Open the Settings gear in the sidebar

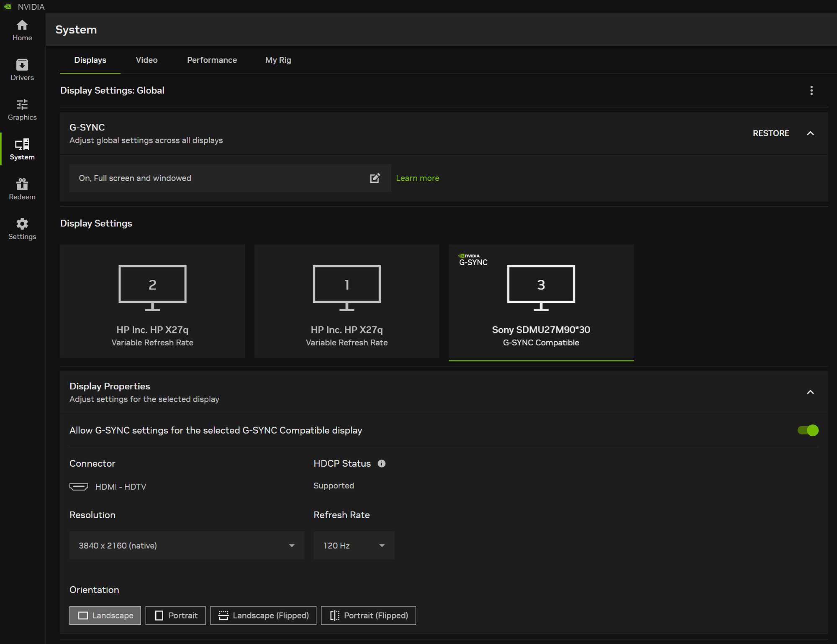pos(22,229)
